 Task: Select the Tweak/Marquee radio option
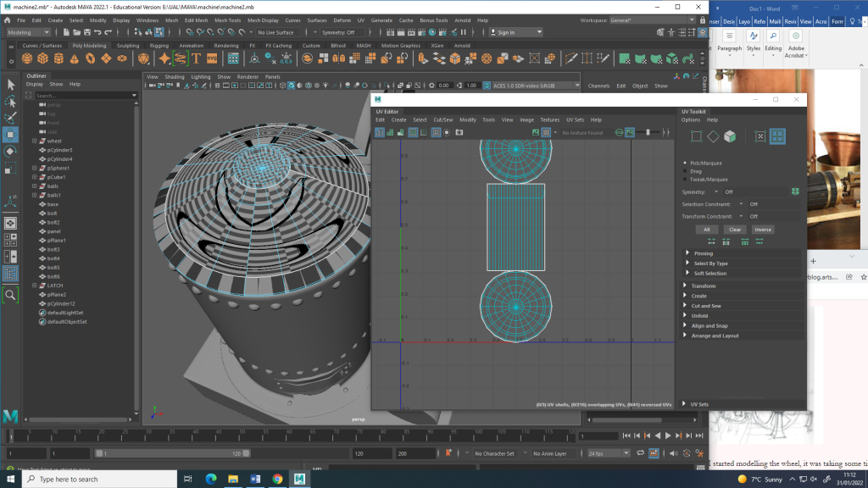pos(685,180)
